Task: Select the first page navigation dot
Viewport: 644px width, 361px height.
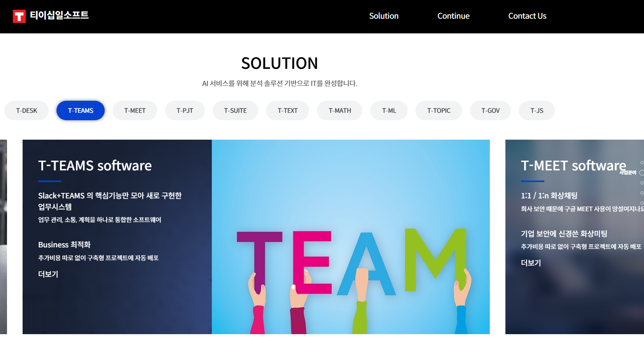Action: [642, 163]
